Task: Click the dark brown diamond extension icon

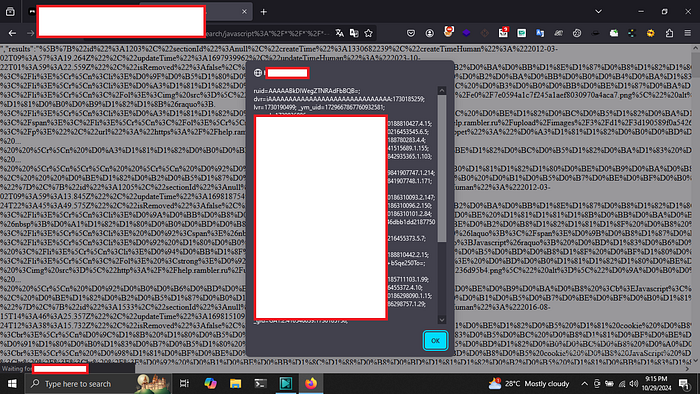Action: click(485, 33)
